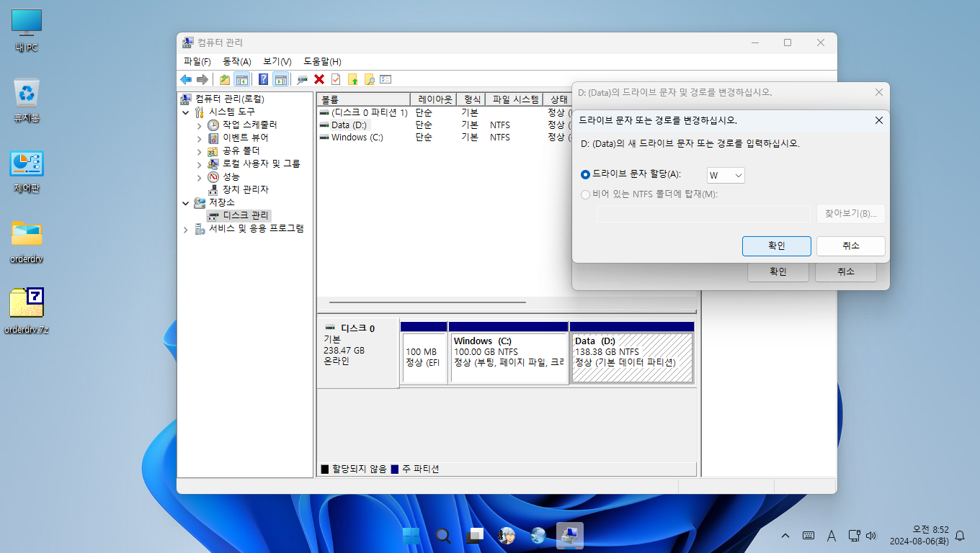Toggle the show/hide action pane icon
Screen dimensions: 980x553
[x=280, y=79]
